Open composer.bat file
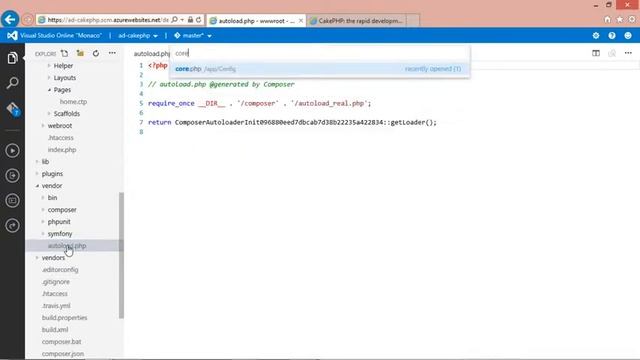640x360 pixels. pyautogui.click(x=61, y=342)
